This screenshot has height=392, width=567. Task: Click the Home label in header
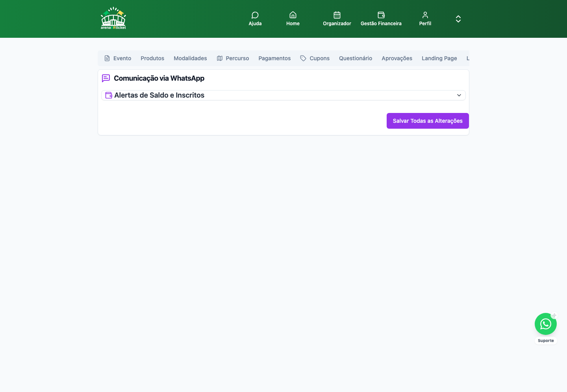tap(293, 24)
